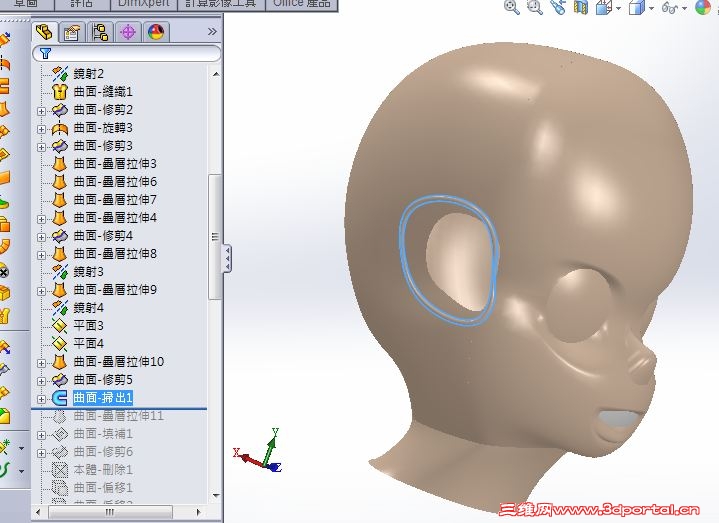Click the View Orientation icon
Screen dimensions: 719x523
coord(604,7)
